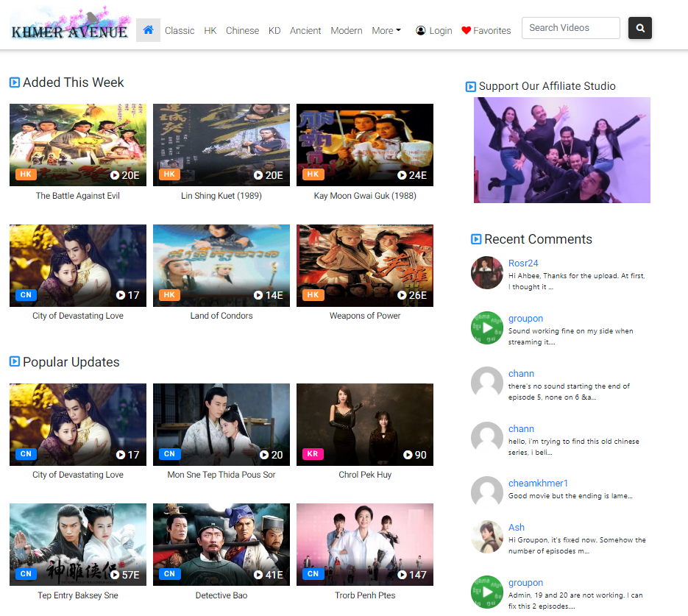
Task: Click the avatar beside '19 and 20 not working' comment
Action: pyautogui.click(x=486, y=592)
